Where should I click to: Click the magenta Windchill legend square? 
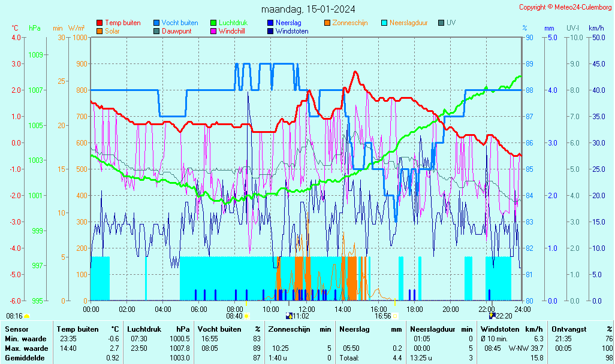pos(213,31)
